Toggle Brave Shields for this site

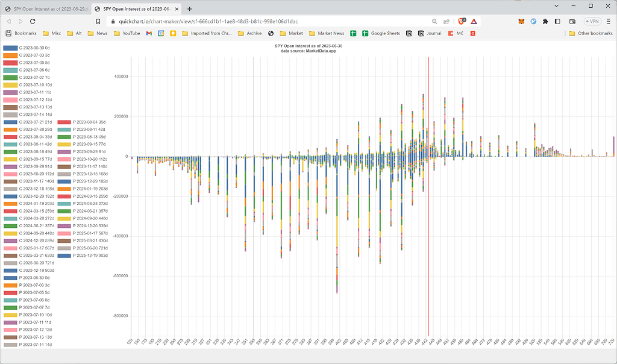click(462, 20)
